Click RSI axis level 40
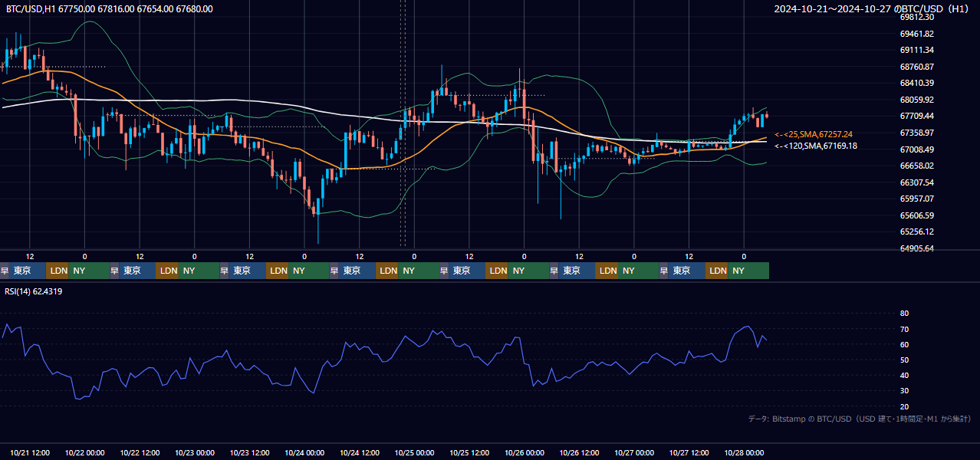 pos(904,375)
